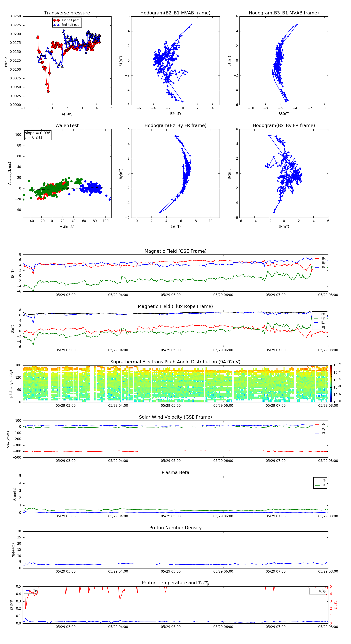The height and width of the screenshot is (644, 351).
Task: Click the 'Hodogram(B2_B1 MVAB frame)' title
Action: (175, 13)
